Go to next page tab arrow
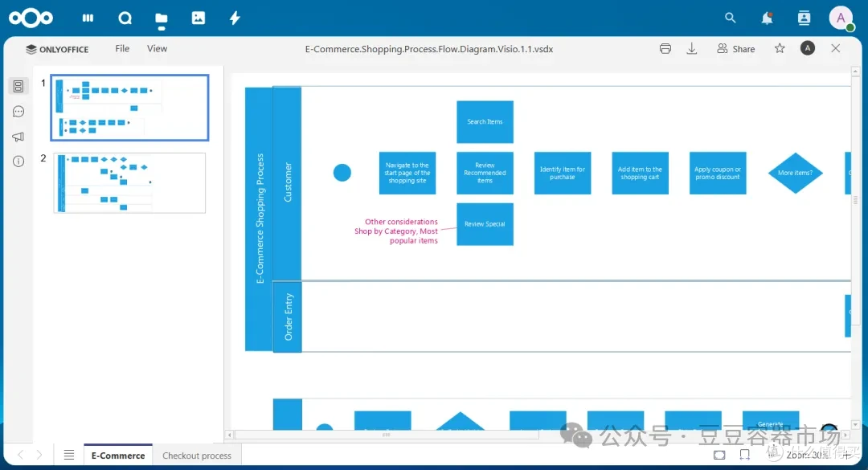 point(39,455)
